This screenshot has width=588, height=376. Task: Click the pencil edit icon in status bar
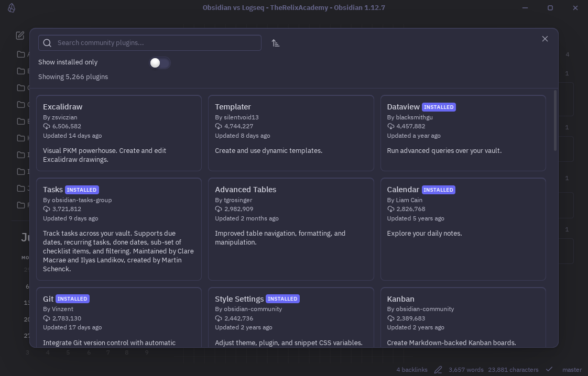coord(438,370)
